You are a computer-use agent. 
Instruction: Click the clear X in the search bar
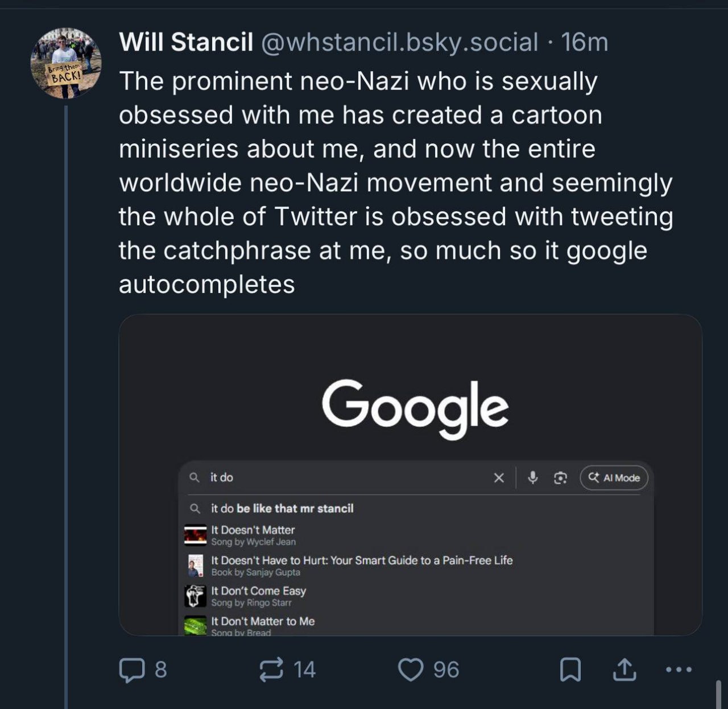pyautogui.click(x=499, y=478)
